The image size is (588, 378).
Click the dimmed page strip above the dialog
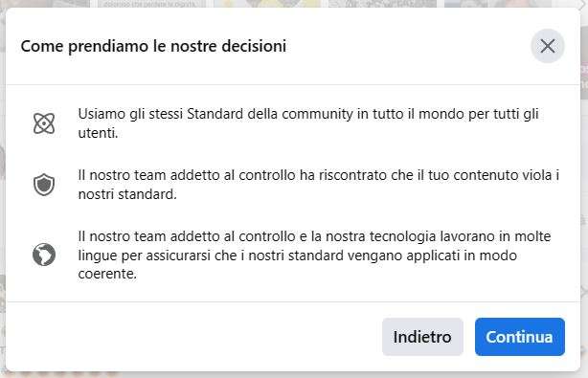(x=292, y=4)
